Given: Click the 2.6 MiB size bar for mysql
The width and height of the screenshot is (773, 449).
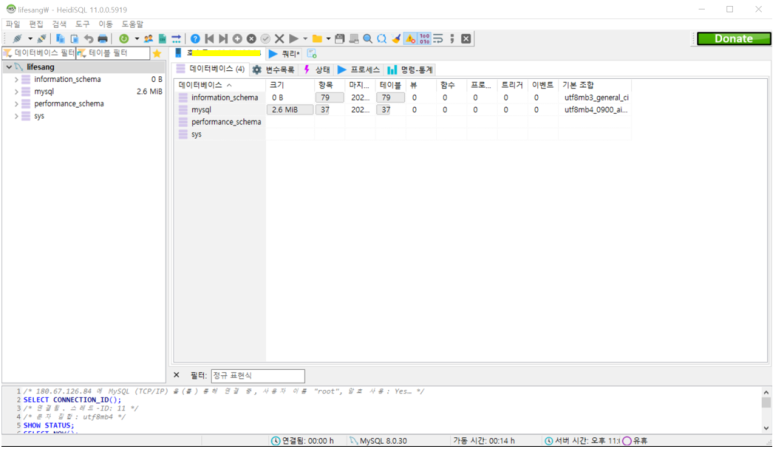Looking at the screenshot, I should pos(290,109).
